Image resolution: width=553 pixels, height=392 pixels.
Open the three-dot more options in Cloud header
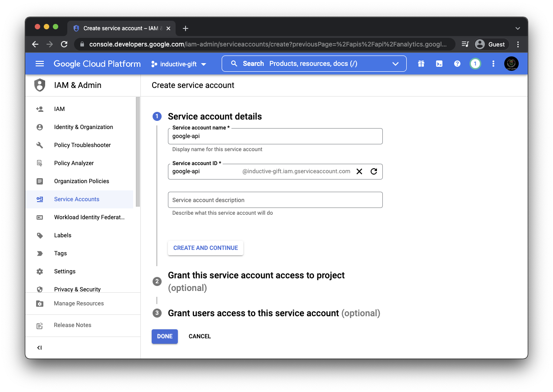coord(493,64)
